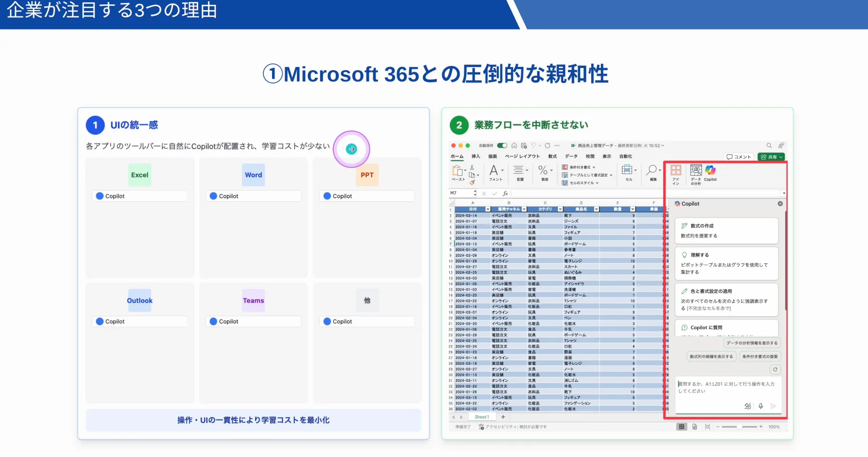Image resolution: width=868 pixels, height=457 pixels.
Task: Click データの分析情報を表示する suggestion
Action: coord(752,343)
